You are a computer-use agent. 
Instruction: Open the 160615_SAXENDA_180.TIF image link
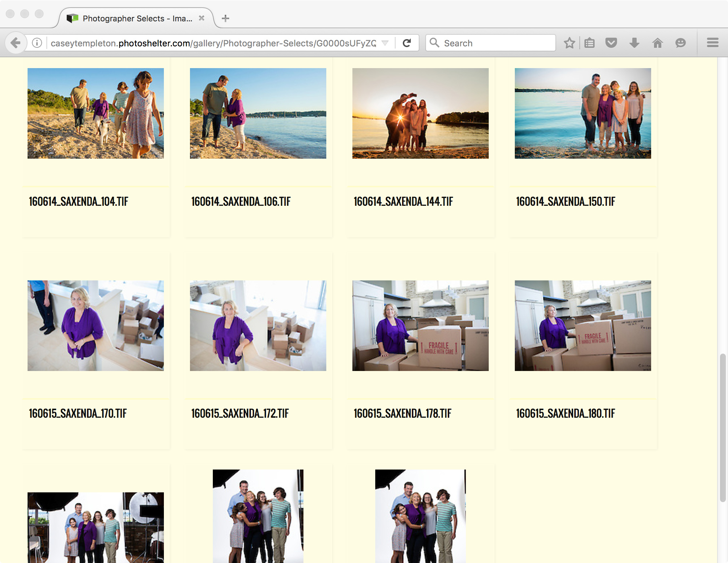click(x=565, y=413)
